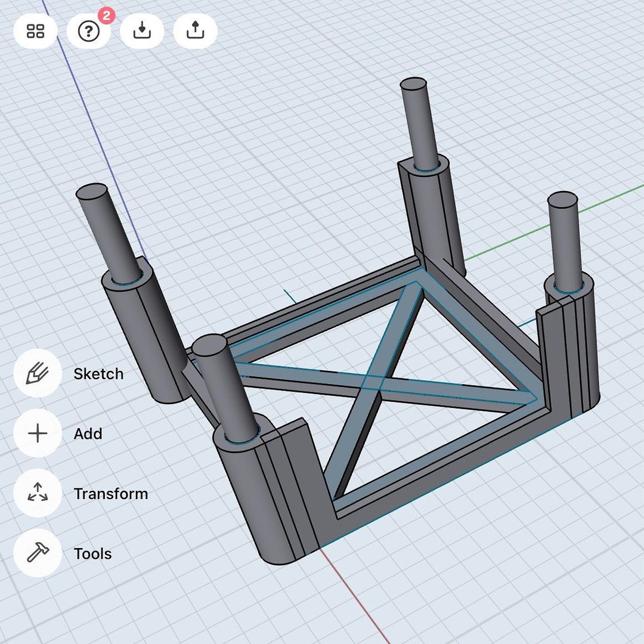
Task: Open the help question mark button
Action: [89, 32]
